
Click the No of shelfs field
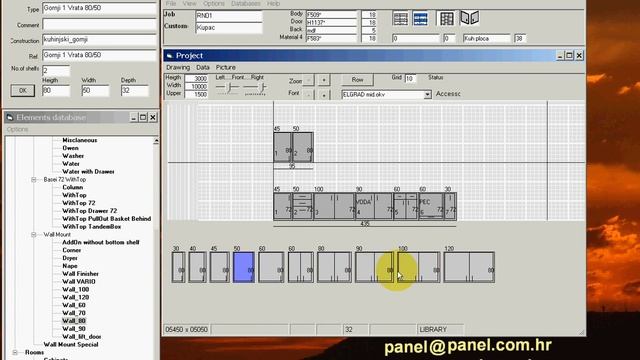pyautogui.click(x=56, y=71)
